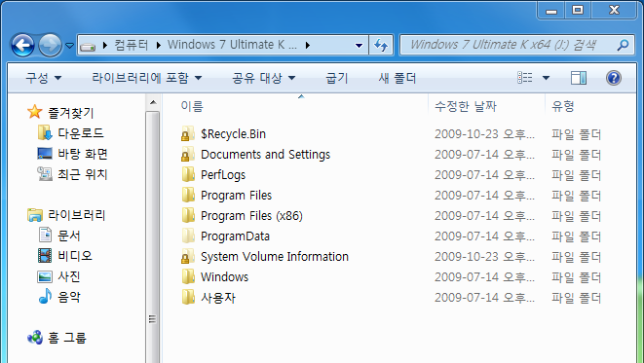The image size is (644, 363).
Task: Select the Program Files (x86) folder name
Action: 251,216
